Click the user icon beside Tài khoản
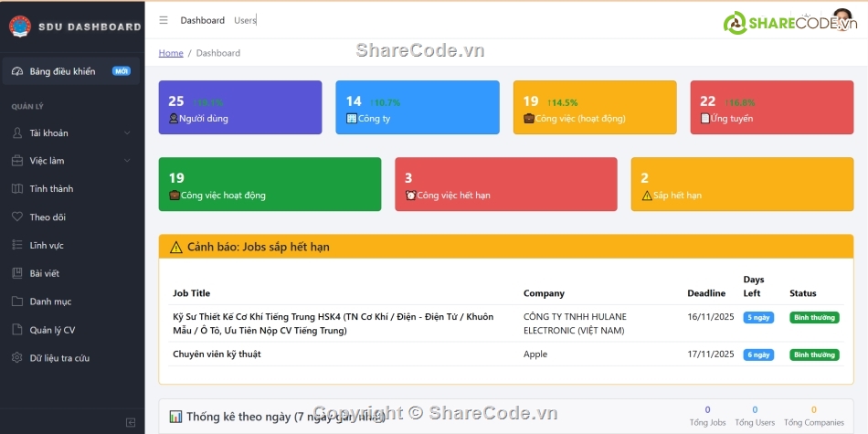 (x=17, y=132)
